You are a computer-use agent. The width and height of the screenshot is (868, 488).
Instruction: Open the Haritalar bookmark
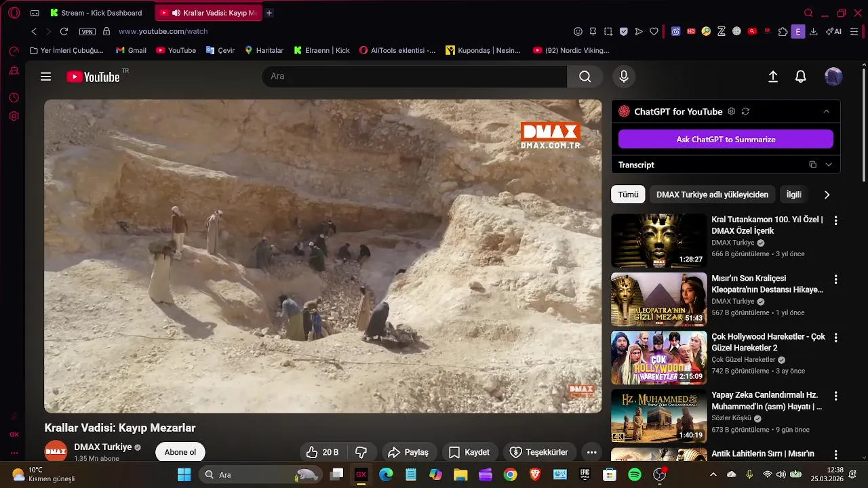coord(264,50)
